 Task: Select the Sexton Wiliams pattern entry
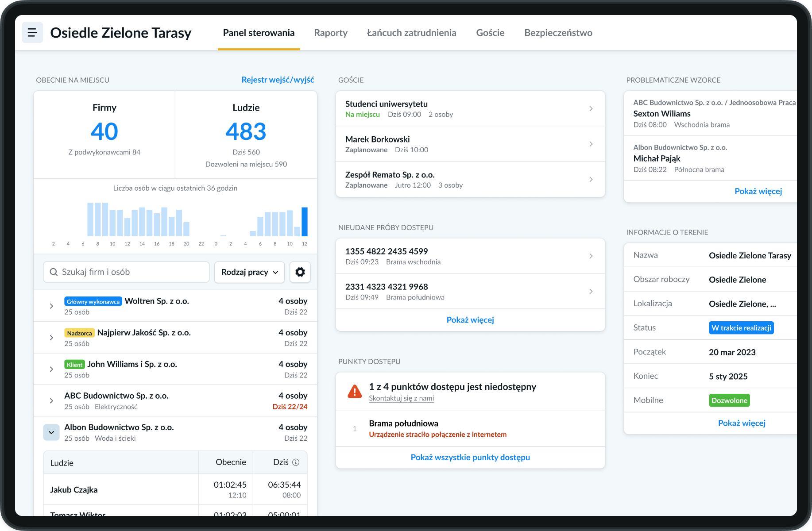click(711, 113)
